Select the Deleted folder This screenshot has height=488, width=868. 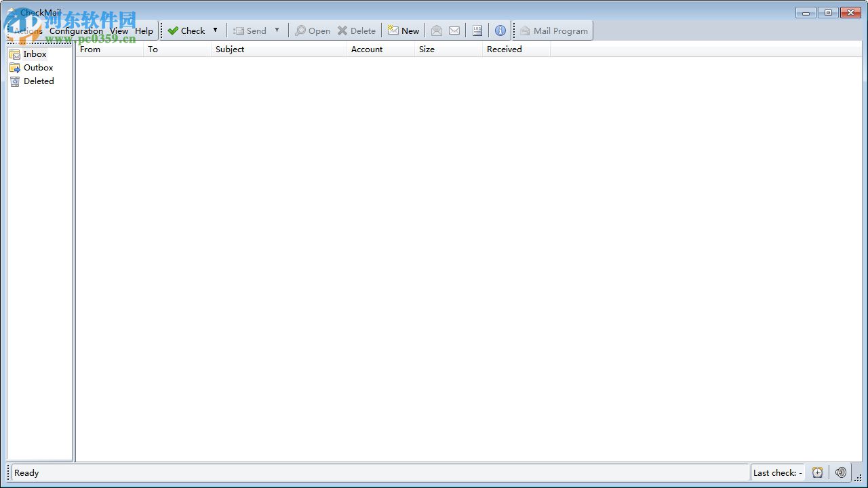32,81
